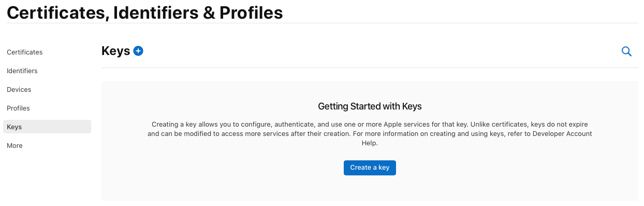This screenshot has width=644, height=206.
Task: Click the paragraph describing key creation
Action: pos(370,134)
